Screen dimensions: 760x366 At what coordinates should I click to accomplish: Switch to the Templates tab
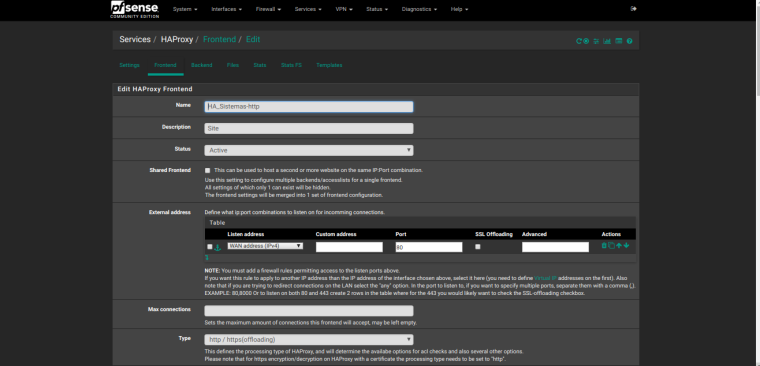pyautogui.click(x=329, y=65)
